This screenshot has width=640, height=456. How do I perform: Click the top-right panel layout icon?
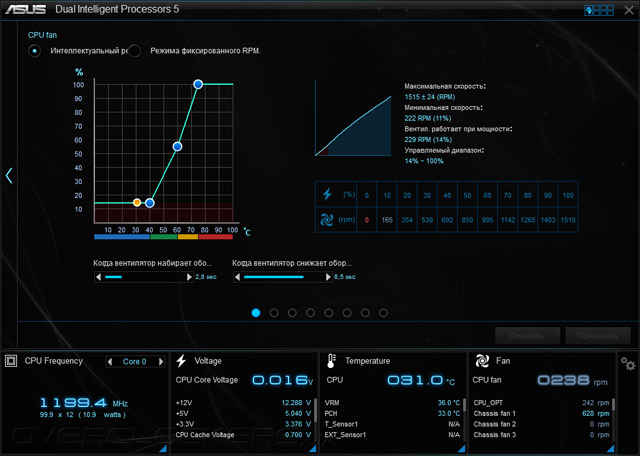pyautogui.click(x=599, y=10)
